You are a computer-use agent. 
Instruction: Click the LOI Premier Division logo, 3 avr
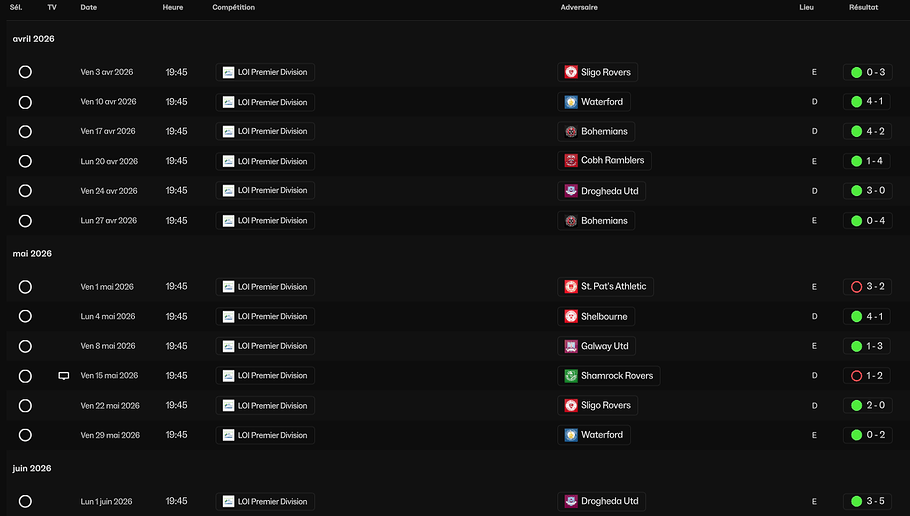[228, 72]
